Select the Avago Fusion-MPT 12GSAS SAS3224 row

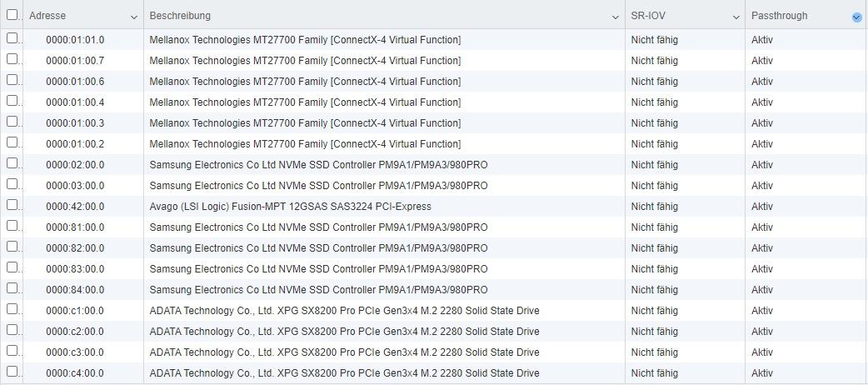point(434,206)
